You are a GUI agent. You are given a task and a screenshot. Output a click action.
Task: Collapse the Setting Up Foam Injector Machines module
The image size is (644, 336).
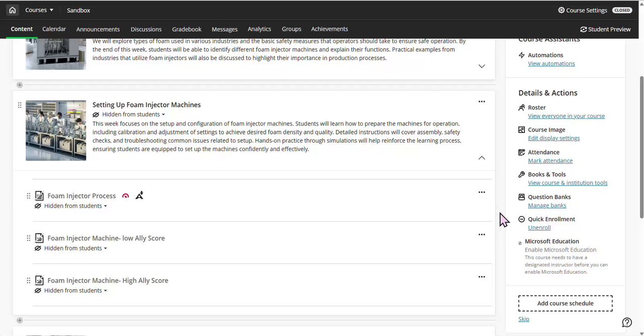(x=481, y=158)
